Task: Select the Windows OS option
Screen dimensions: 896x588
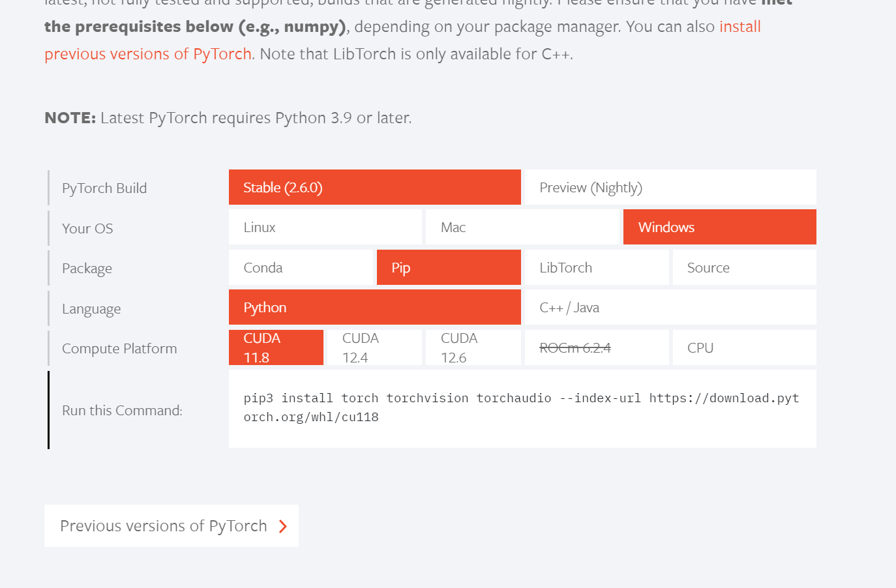Action: pyautogui.click(x=719, y=228)
